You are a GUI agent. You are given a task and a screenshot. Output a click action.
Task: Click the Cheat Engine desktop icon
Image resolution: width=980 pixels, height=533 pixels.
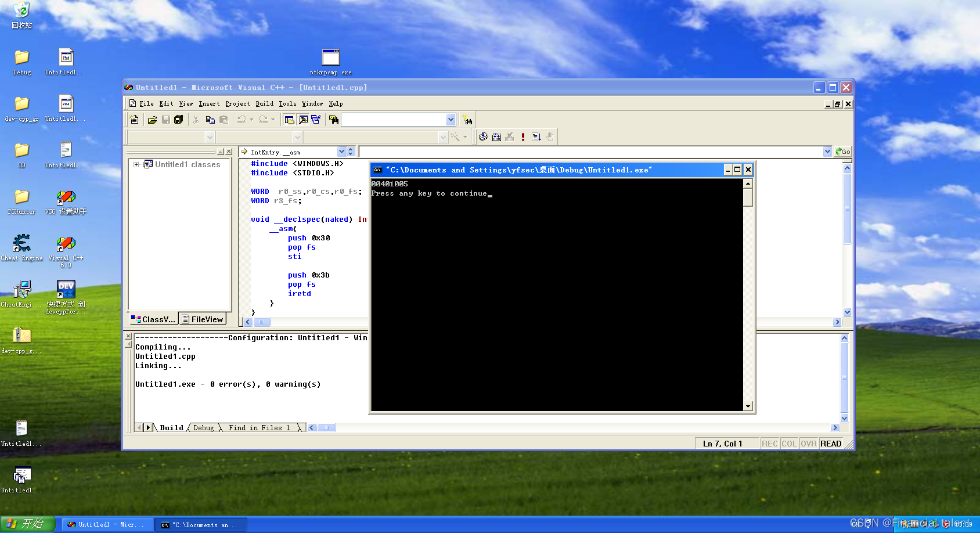[22, 247]
